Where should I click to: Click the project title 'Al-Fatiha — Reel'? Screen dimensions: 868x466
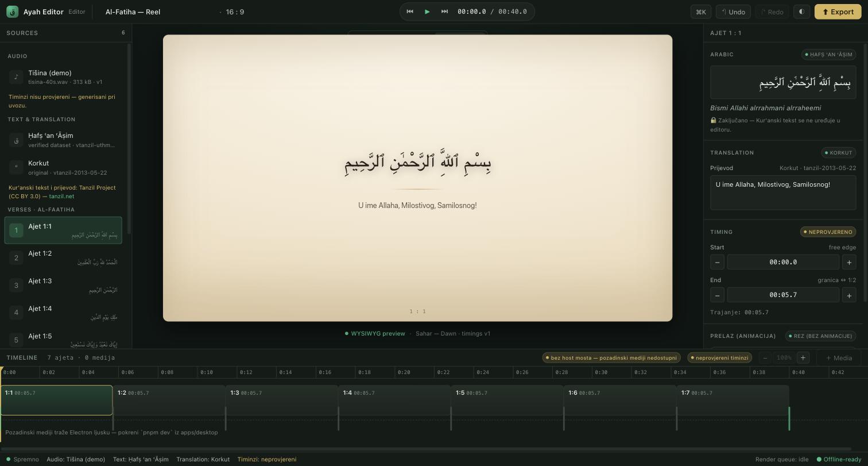[x=133, y=11]
